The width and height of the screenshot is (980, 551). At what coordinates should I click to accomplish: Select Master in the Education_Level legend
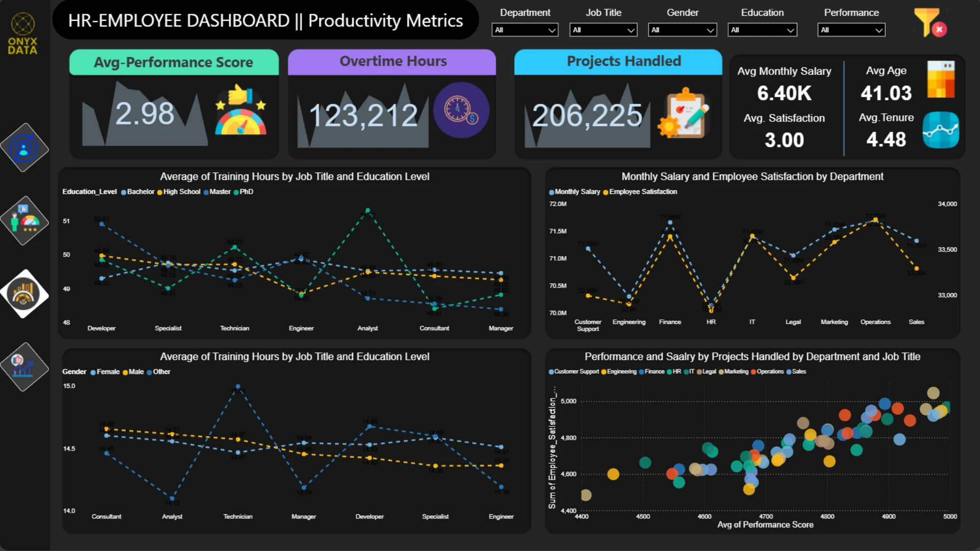tap(217, 192)
